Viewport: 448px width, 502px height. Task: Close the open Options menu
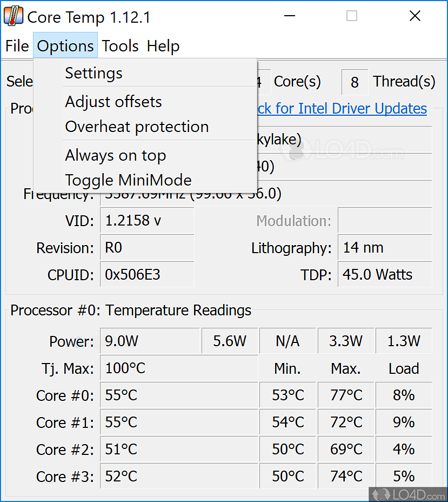pos(65,46)
